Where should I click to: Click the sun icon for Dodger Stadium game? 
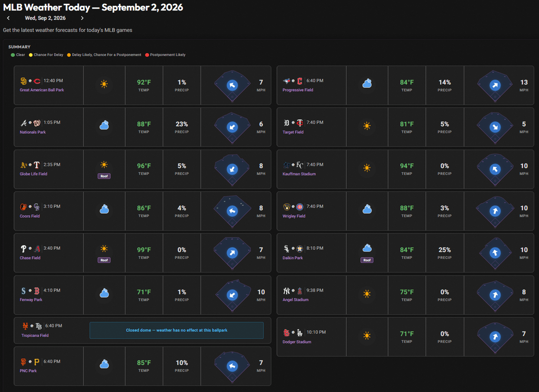367,336
